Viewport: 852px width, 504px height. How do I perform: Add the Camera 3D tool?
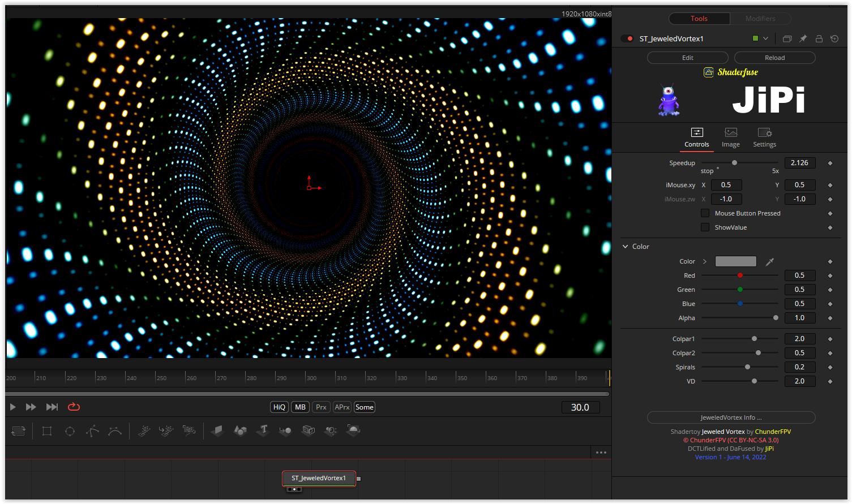click(309, 431)
